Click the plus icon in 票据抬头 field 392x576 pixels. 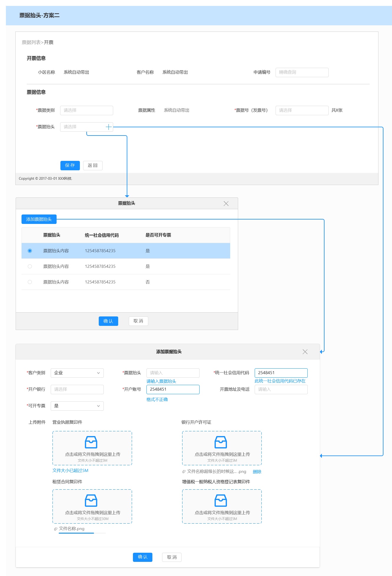108,127
